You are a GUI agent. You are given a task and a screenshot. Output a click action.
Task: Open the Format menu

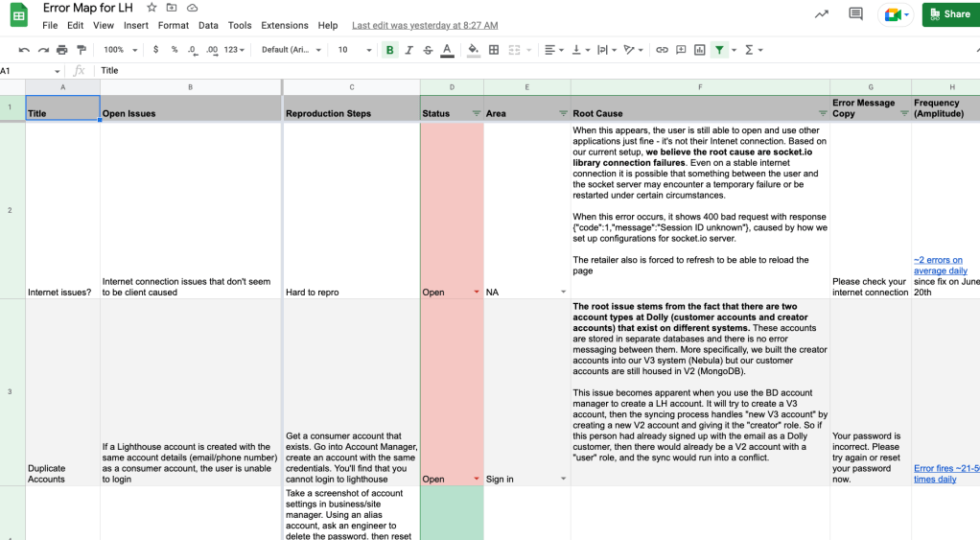174,26
